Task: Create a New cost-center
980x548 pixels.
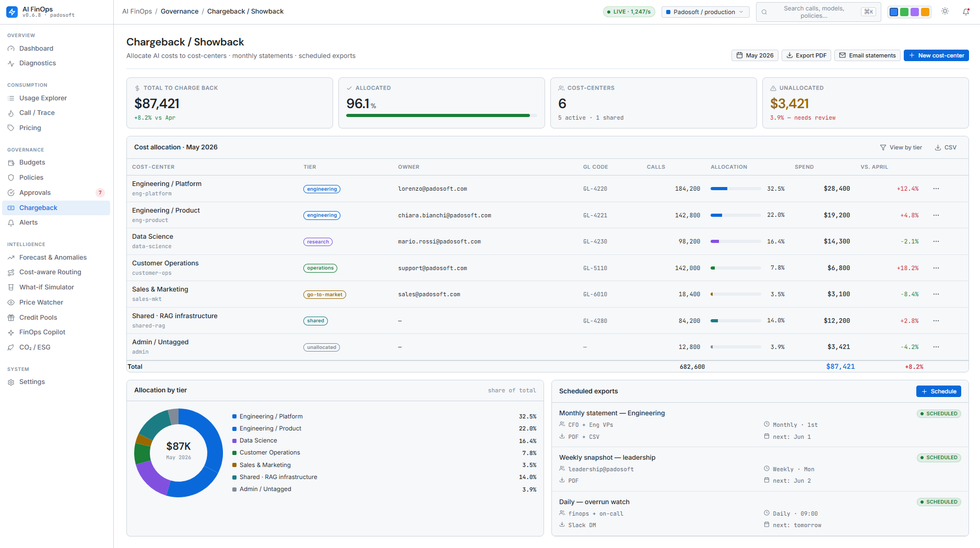Action: coord(936,55)
